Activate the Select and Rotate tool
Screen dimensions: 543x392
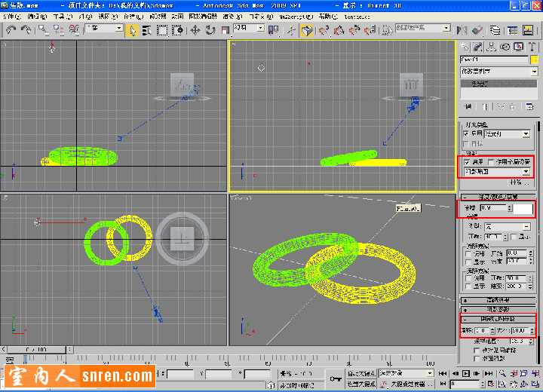(x=210, y=30)
